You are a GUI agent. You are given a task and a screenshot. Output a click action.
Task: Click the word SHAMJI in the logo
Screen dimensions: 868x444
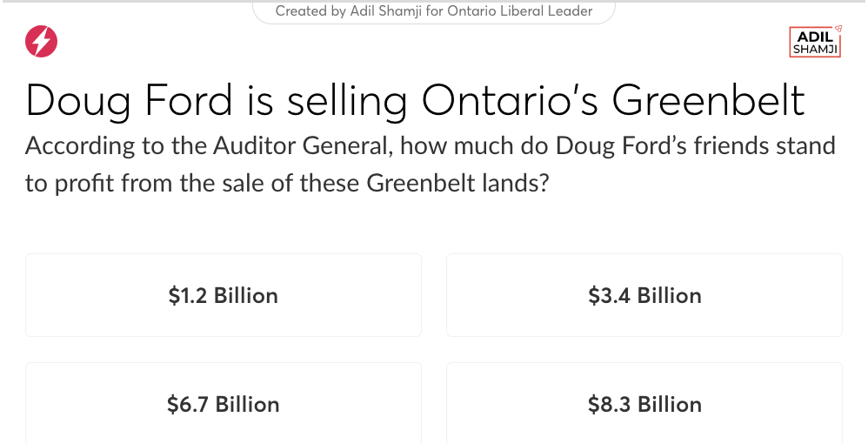(x=815, y=50)
